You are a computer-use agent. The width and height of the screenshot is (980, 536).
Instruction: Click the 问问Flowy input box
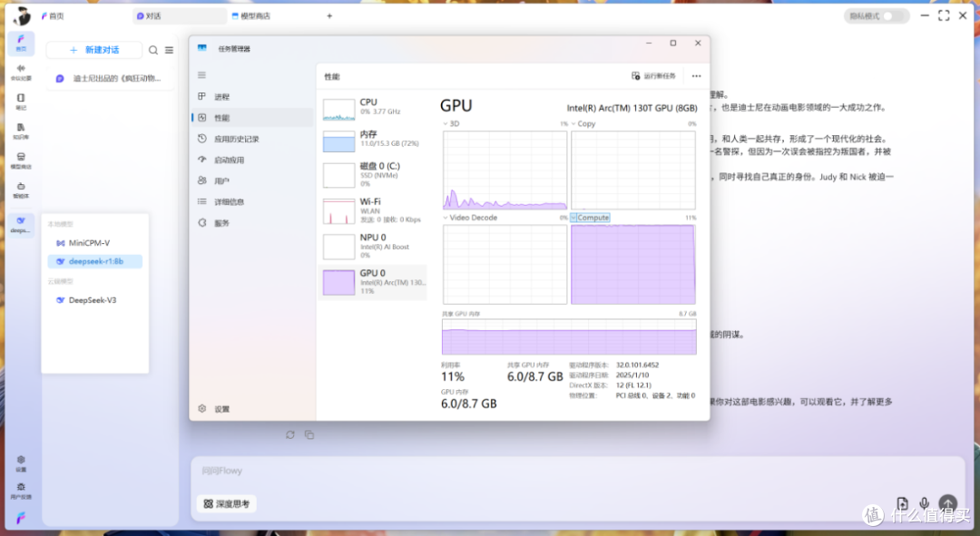coord(576,471)
